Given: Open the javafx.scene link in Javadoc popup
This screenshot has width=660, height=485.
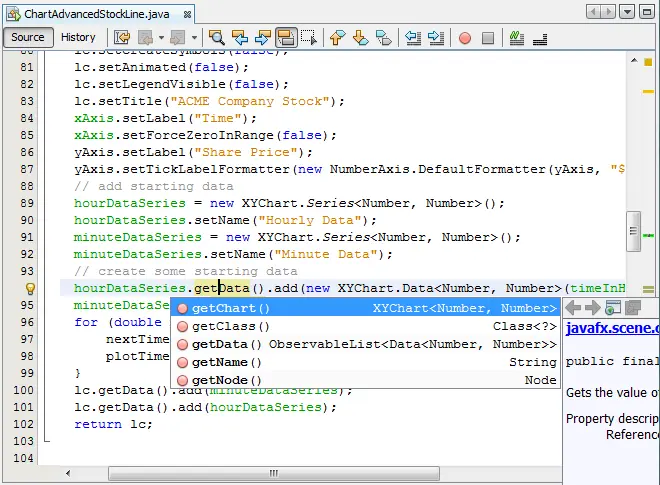Looking at the screenshot, I should point(612,328).
